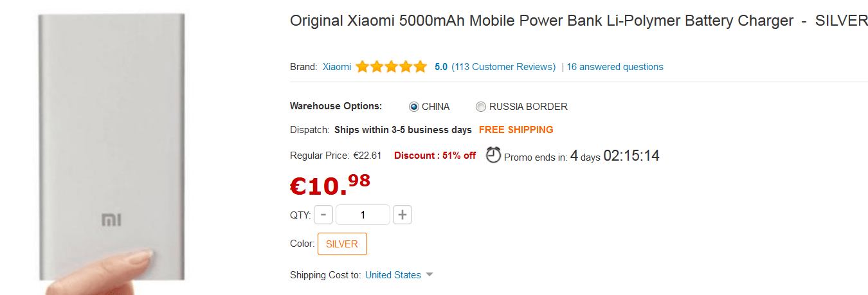Click the silver power bank product image
This screenshot has height=295, width=868.
112,148
